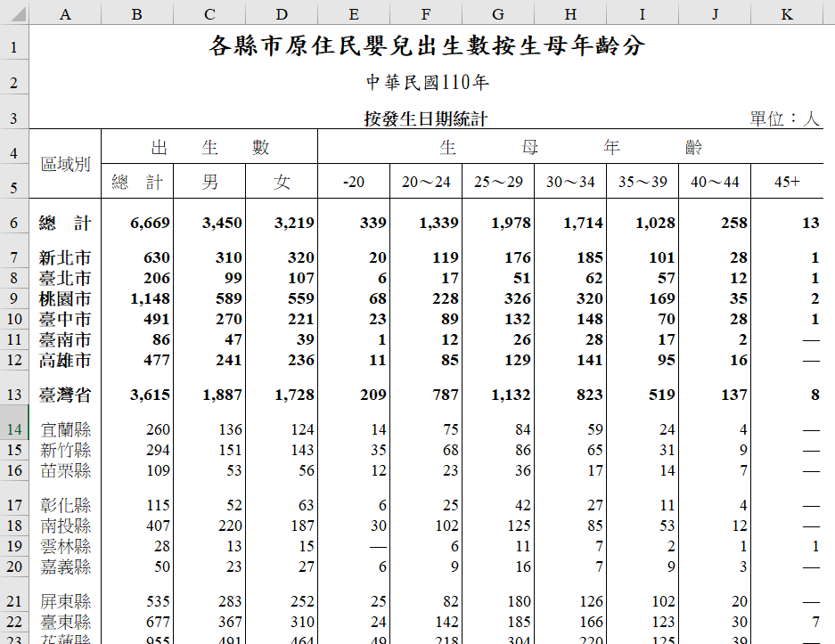The image size is (835, 644).
Task: Click the 25～29 age group header
Action: point(498,182)
